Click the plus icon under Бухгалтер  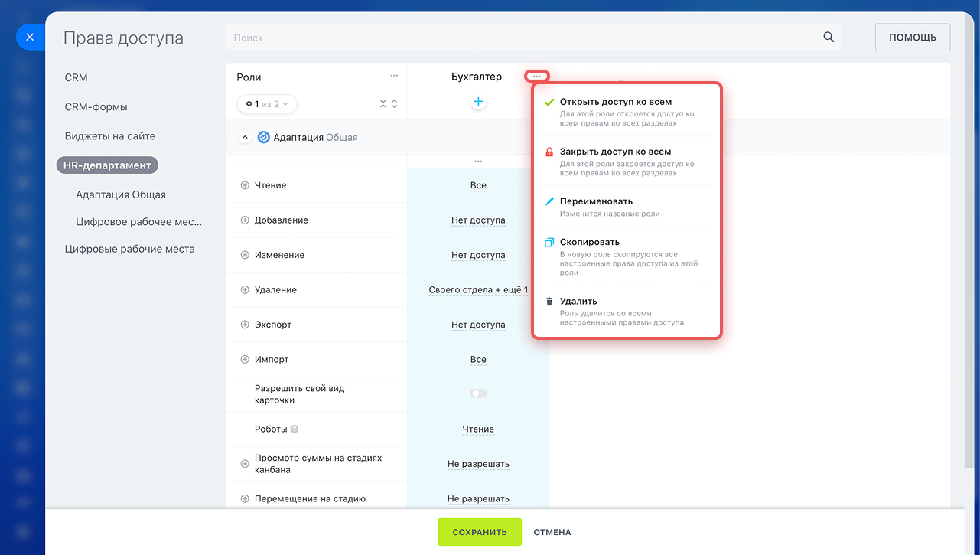[478, 102]
